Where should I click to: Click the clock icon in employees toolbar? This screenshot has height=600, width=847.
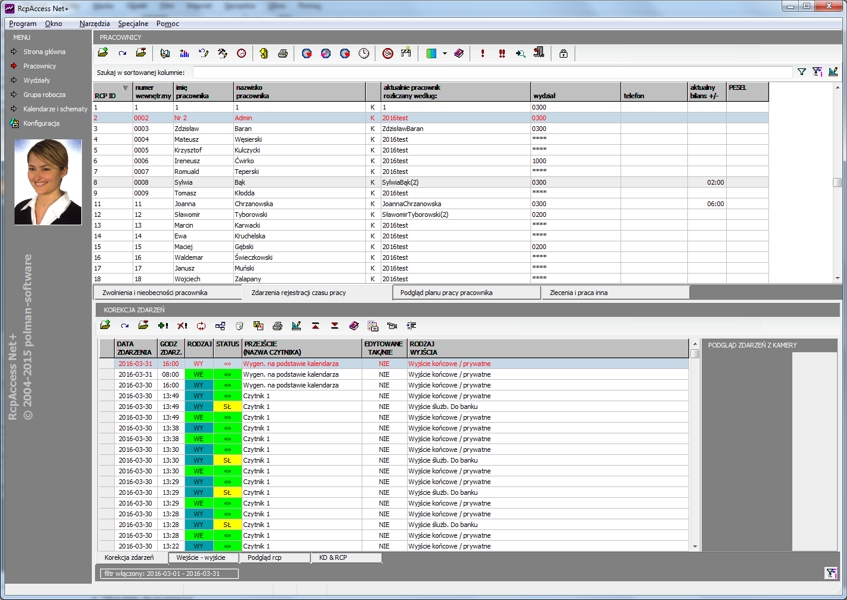click(x=364, y=54)
